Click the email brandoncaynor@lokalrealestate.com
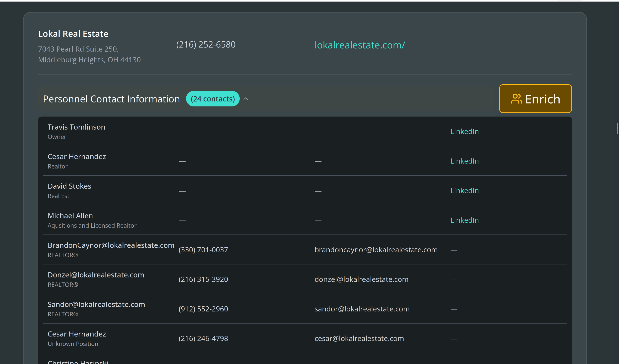Viewport: 619px width, 364px height. click(376, 250)
